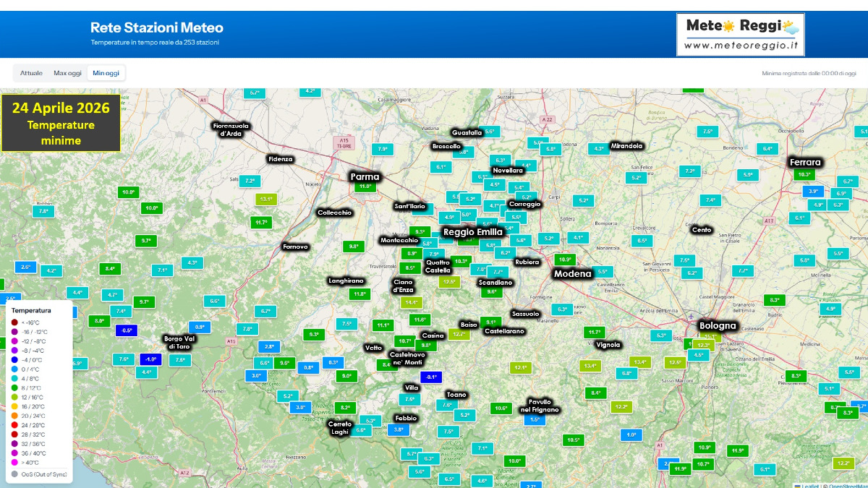Click the 24 Aprile 2026 date banner
This screenshot has height=488, width=868.
click(61, 123)
